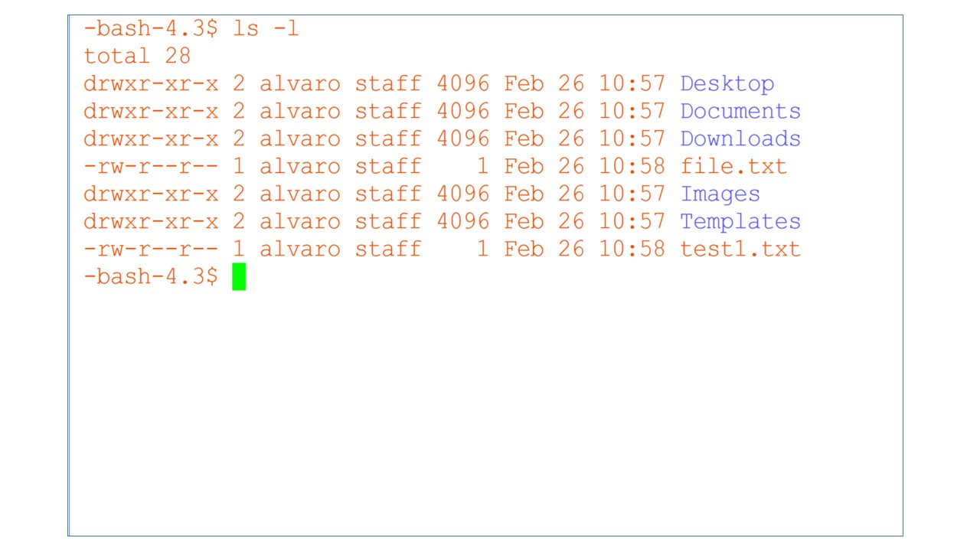Click the 'ls -l' command text

point(266,28)
